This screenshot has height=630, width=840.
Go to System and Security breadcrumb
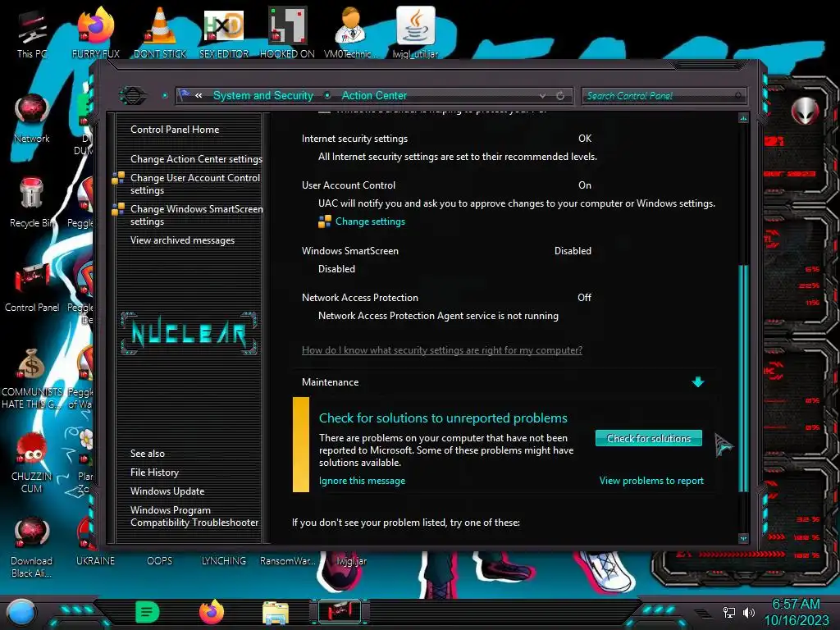[263, 96]
